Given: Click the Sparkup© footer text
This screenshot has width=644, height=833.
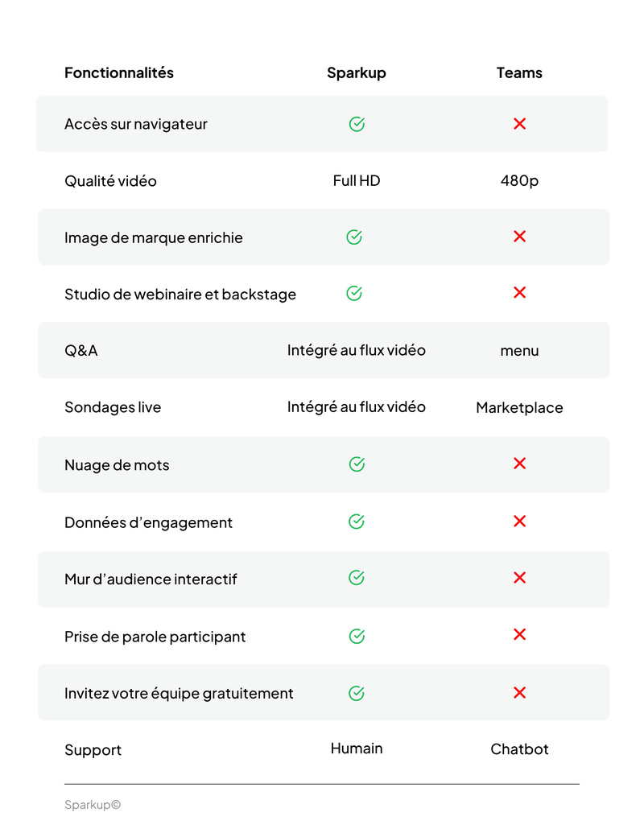Looking at the screenshot, I should (x=93, y=805).
